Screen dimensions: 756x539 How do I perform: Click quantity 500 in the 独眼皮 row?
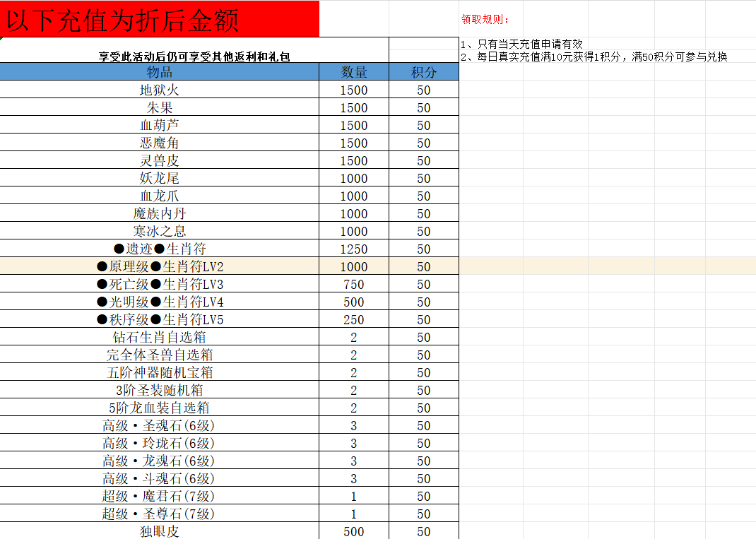pos(354,531)
